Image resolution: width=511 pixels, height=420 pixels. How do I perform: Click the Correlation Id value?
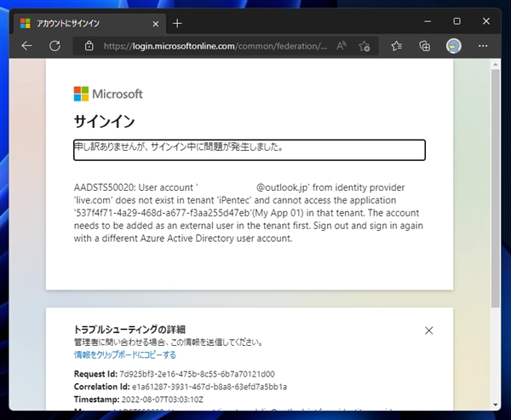210,387
